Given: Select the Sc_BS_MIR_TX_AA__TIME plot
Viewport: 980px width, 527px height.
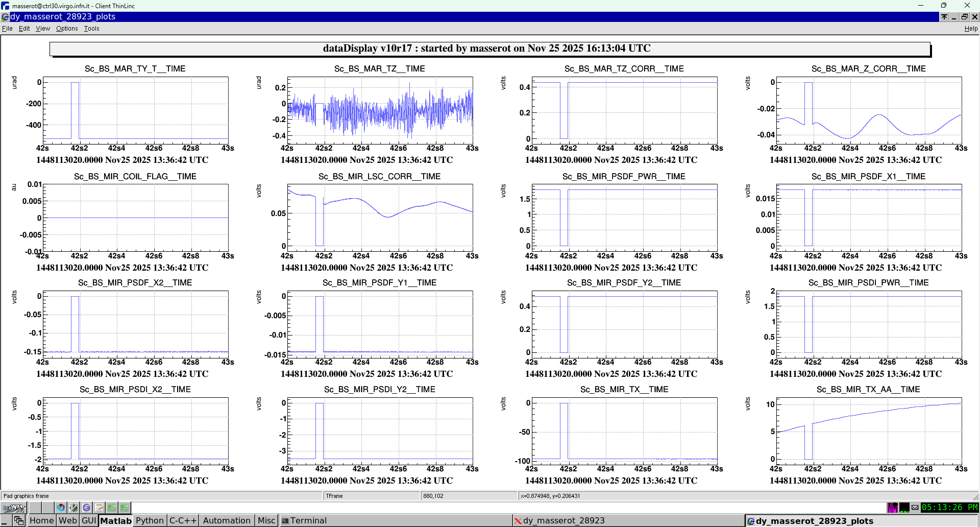Looking at the screenshot, I should point(869,431).
